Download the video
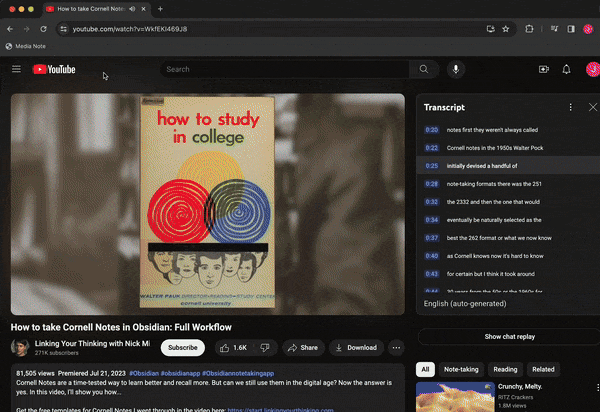The width and height of the screenshot is (600, 412). [356, 348]
